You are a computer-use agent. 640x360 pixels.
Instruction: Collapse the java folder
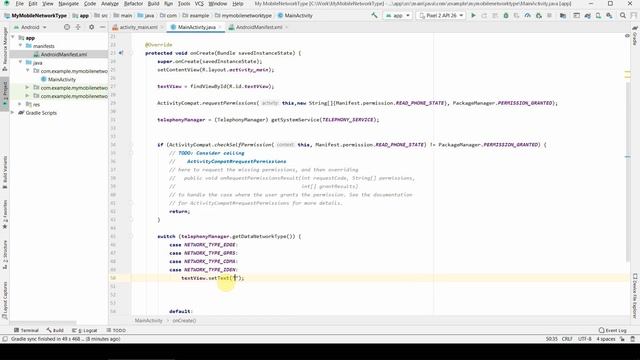point(20,62)
